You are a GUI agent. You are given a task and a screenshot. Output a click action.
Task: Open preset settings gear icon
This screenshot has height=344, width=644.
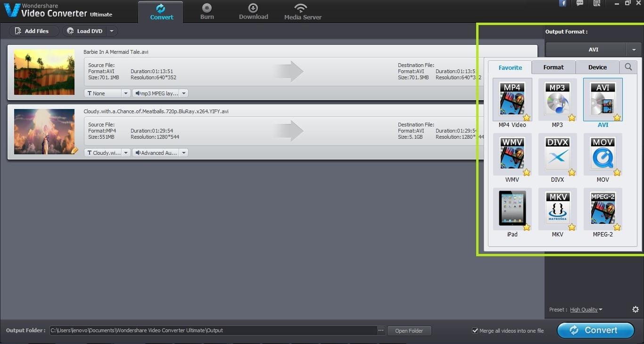pos(636,310)
